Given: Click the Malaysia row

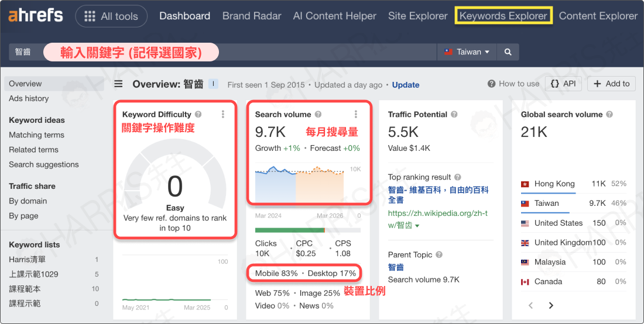Looking at the screenshot, I should pyautogui.click(x=573, y=262).
